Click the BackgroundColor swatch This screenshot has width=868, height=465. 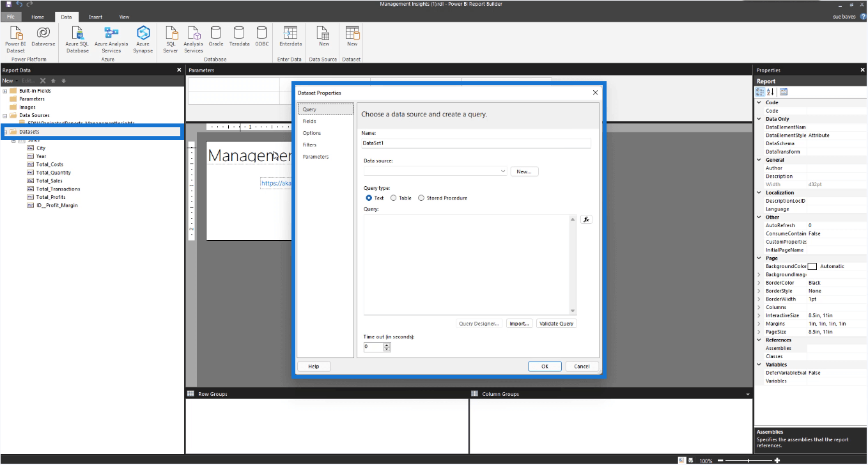pos(812,267)
